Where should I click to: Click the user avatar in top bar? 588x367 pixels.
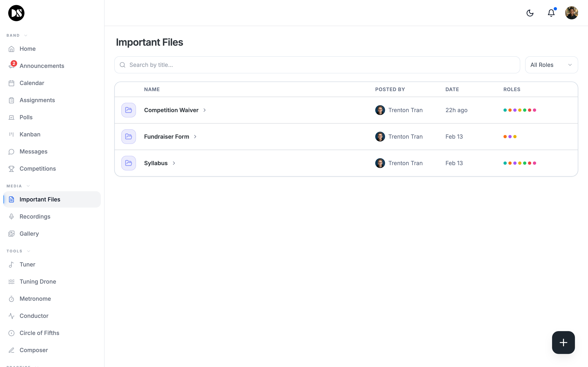(x=571, y=13)
